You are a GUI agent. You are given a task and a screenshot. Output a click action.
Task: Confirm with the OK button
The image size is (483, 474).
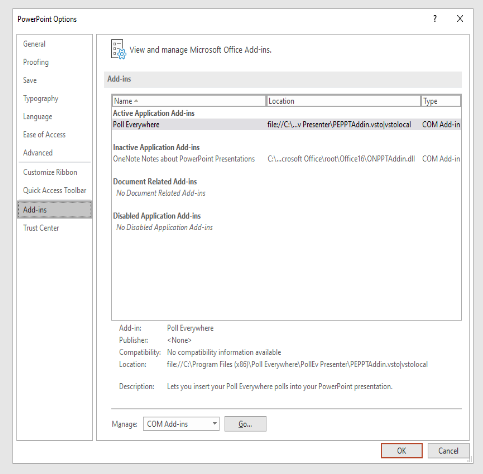[402, 451]
